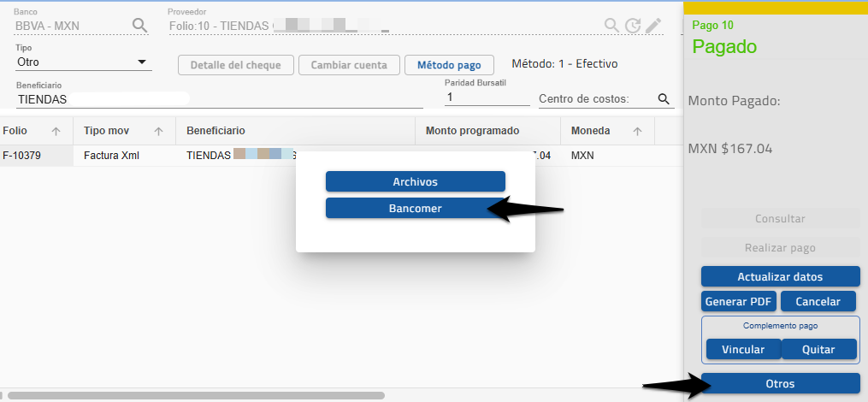
Task: Sort by Moneda column arrow
Action: [637, 131]
